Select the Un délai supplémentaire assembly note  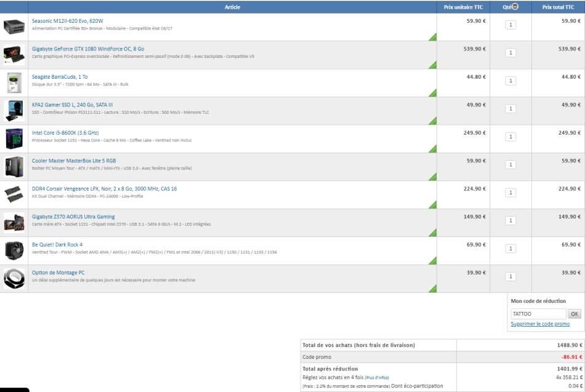click(x=114, y=280)
